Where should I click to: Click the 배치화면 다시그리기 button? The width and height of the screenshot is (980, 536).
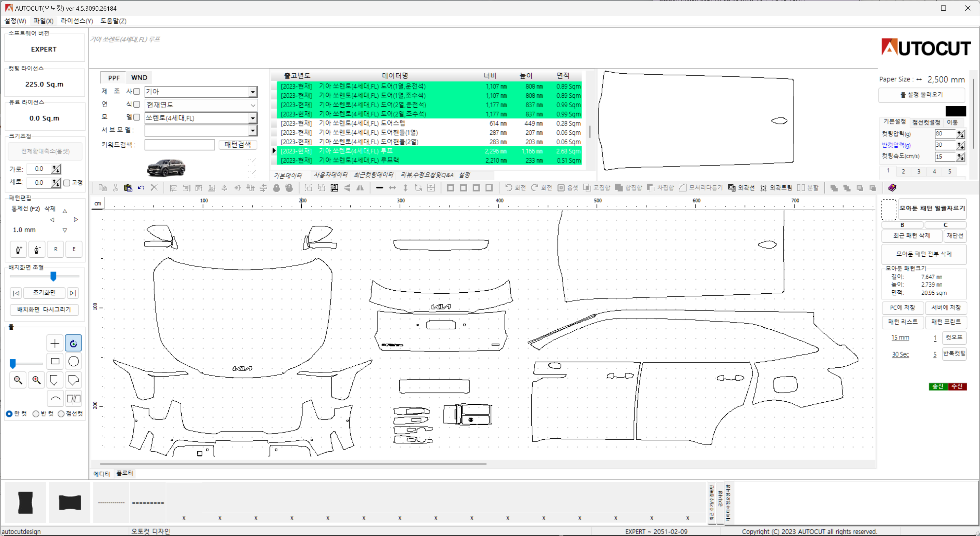coord(44,310)
